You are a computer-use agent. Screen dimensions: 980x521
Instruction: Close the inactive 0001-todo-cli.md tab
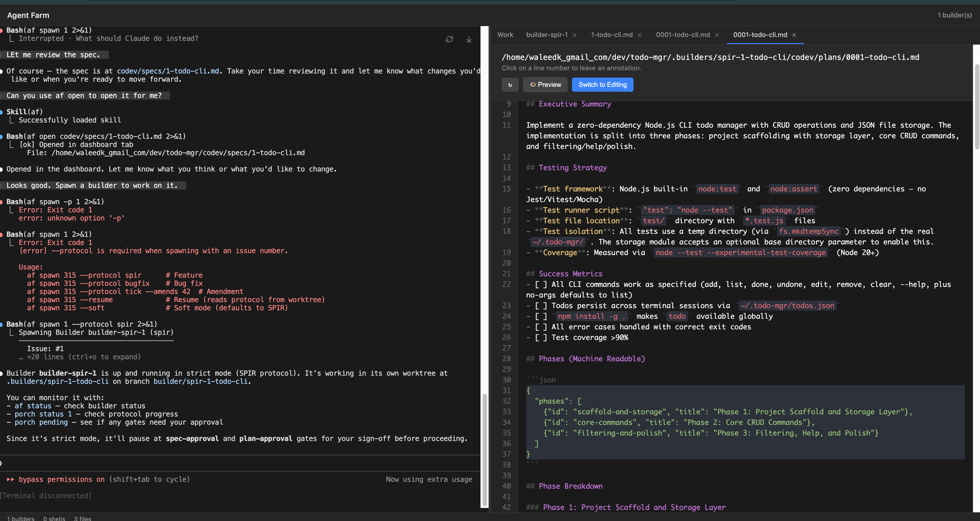(717, 35)
